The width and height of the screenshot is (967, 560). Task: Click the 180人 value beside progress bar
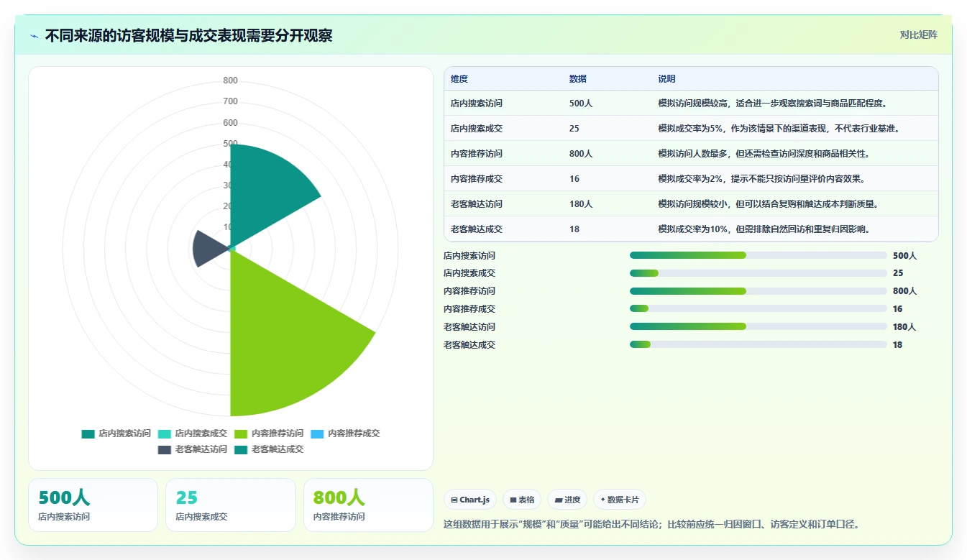coord(904,326)
